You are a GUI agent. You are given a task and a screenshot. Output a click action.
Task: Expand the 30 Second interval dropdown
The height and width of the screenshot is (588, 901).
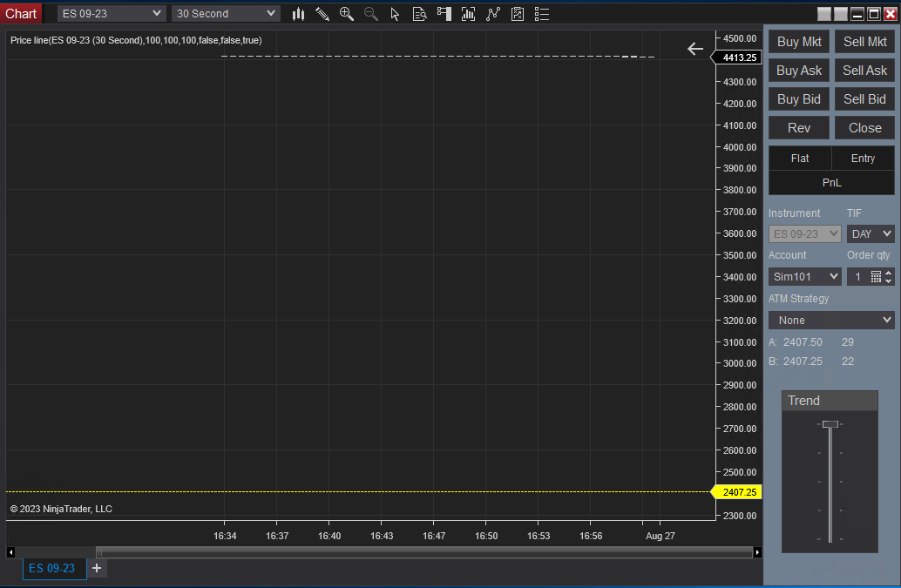point(226,14)
